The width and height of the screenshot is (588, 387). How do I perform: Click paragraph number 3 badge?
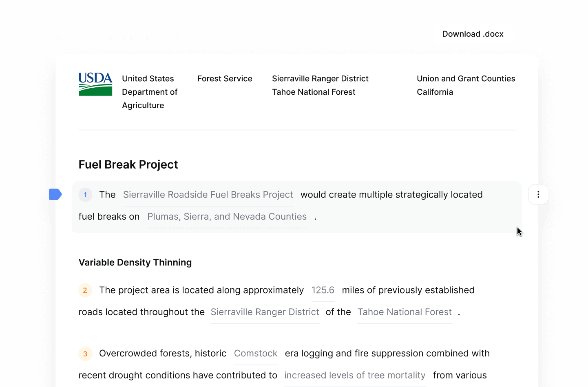point(85,354)
